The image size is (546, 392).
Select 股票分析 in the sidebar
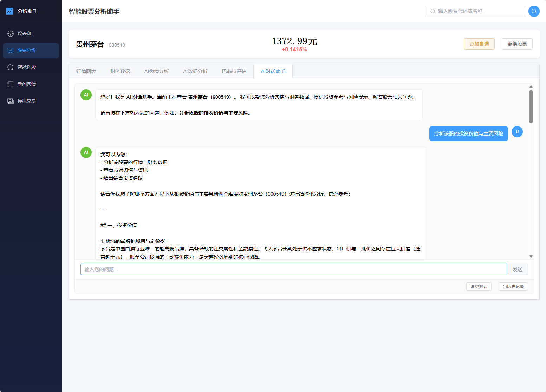pos(31,51)
